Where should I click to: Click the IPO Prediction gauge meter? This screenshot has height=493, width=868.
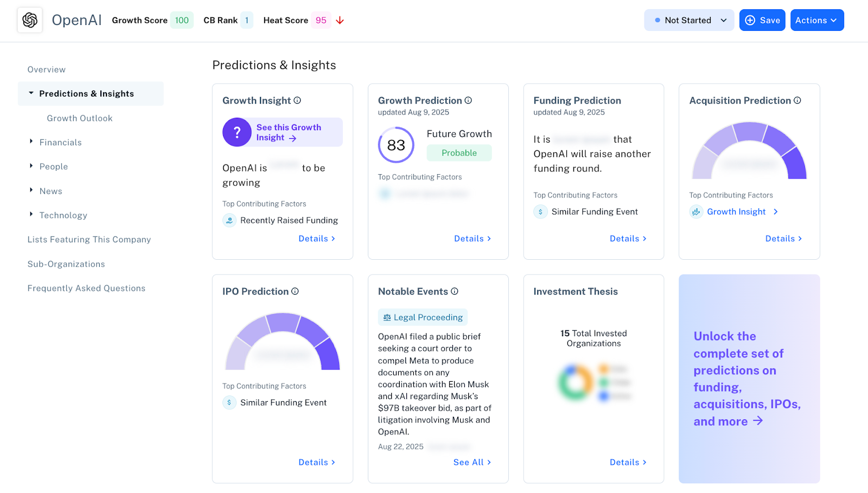(x=282, y=342)
